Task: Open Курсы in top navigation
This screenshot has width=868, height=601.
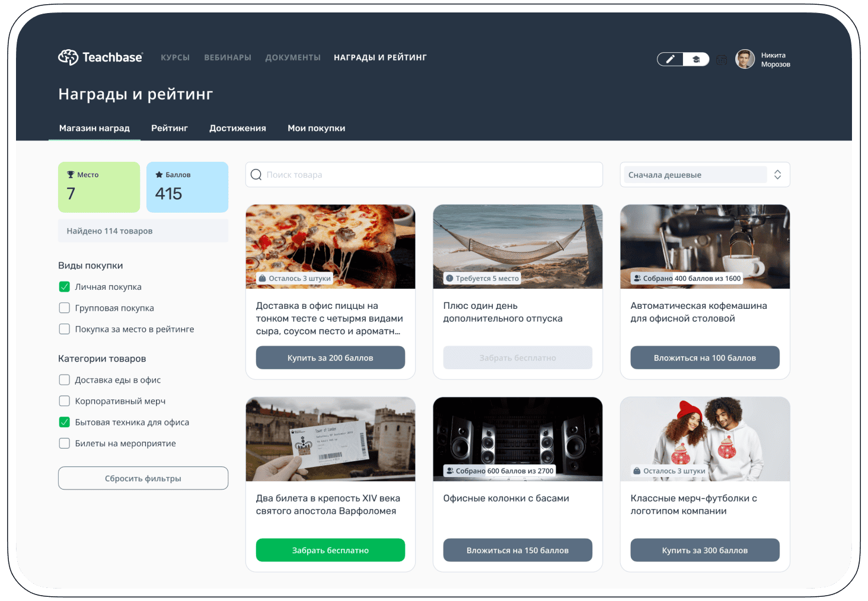Action: [175, 57]
